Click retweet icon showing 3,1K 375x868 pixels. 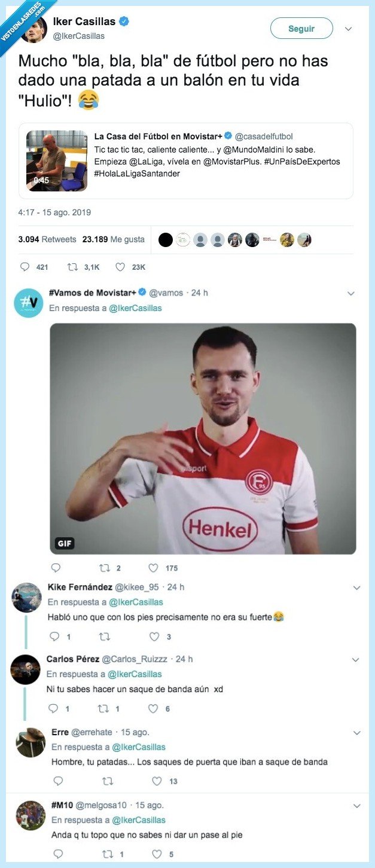point(73,267)
